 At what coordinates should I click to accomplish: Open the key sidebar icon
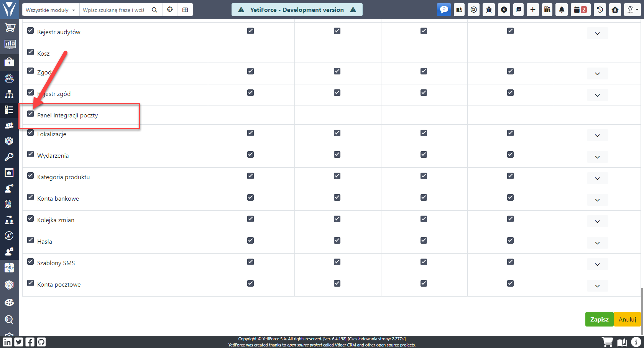[x=9, y=157]
